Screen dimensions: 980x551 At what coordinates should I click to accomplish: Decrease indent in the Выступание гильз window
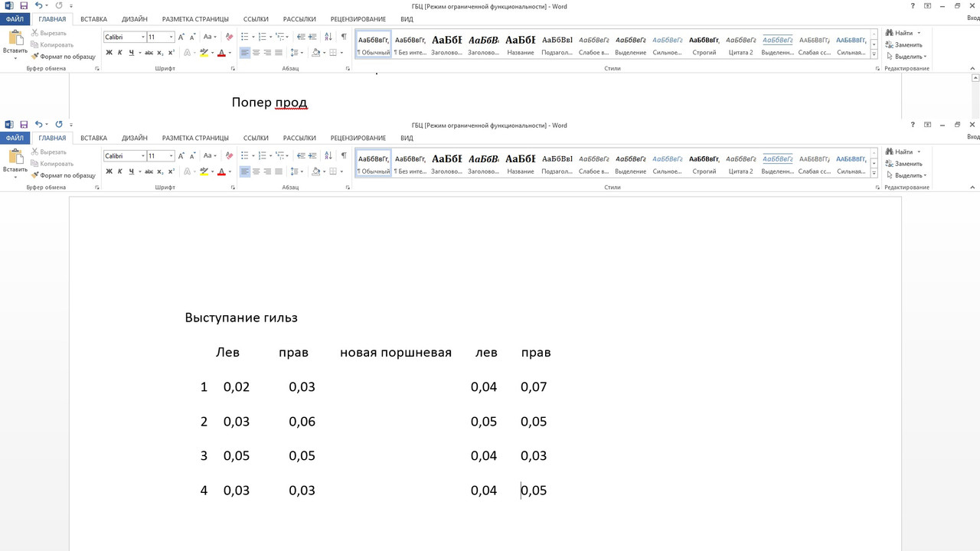click(301, 155)
